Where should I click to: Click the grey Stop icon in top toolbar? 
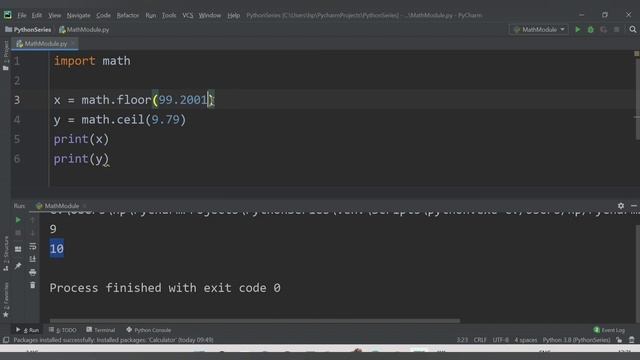coord(617,29)
